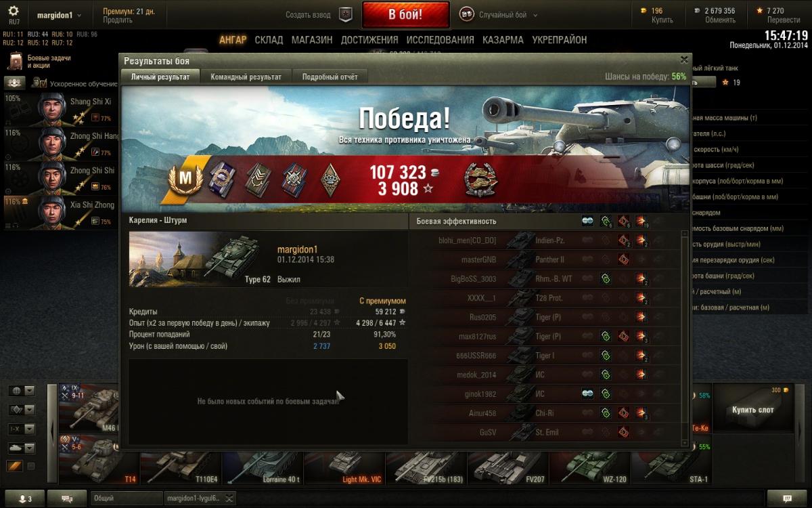The image size is (812, 508).
Task: Open the battle missions and specials icon
Action: 15,62
